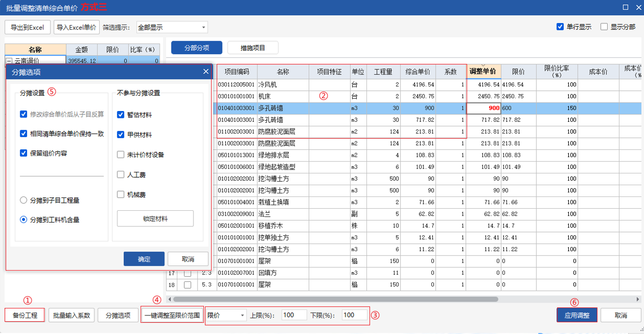This screenshot has width=644, height=334.
Task: Click 导入Excel单价 button
Action: point(76,28)
